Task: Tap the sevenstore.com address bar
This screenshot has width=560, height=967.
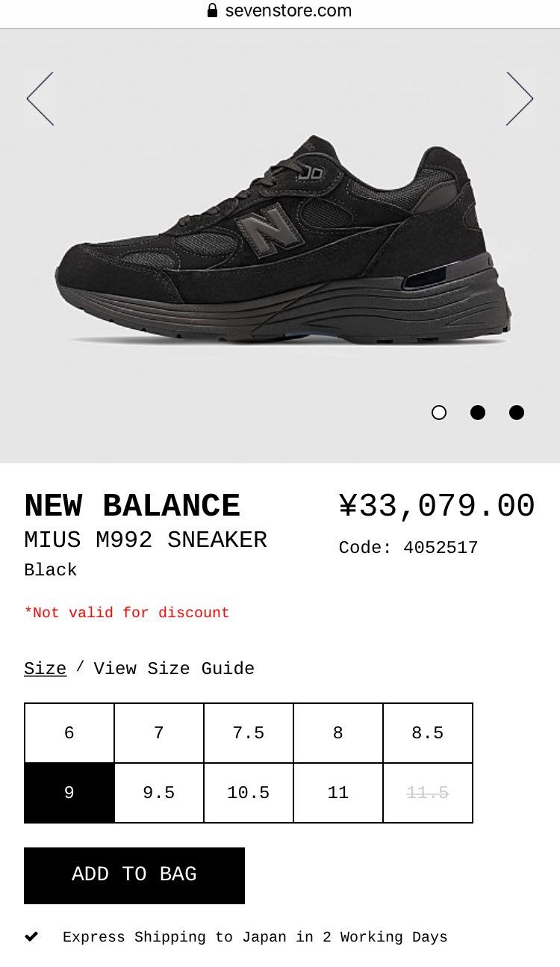Action: pos(287,10)
